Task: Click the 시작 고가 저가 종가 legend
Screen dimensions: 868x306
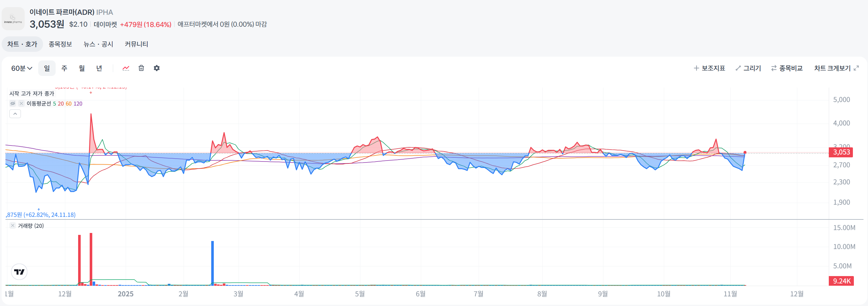Action: click(32, 93)
